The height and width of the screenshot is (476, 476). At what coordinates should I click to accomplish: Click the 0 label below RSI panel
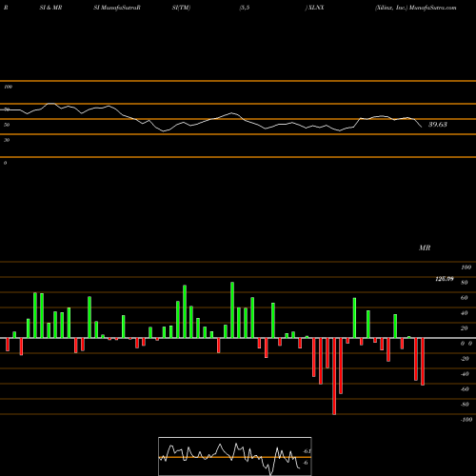point(5,163)
